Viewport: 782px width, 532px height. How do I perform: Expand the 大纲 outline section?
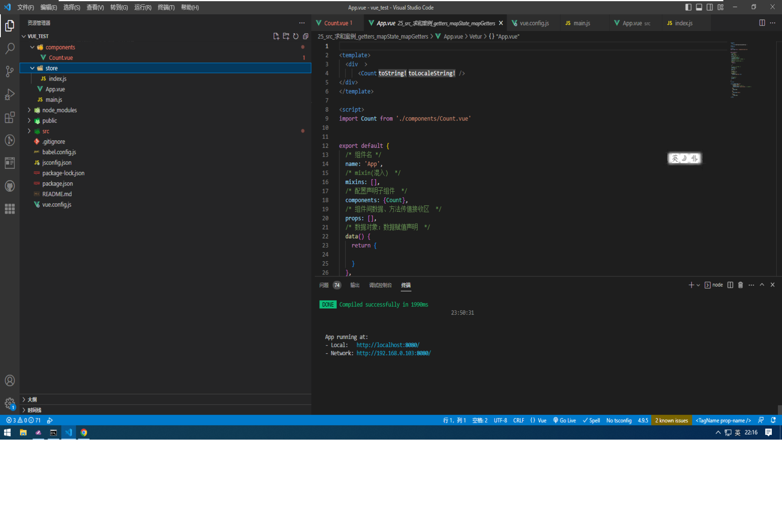click(x=165, y=399)
